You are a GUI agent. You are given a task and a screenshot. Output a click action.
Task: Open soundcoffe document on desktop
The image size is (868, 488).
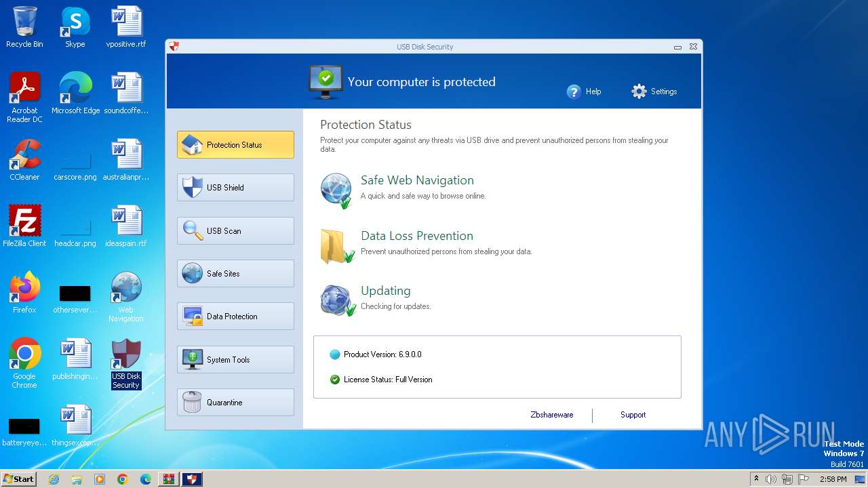click(126, 94)
